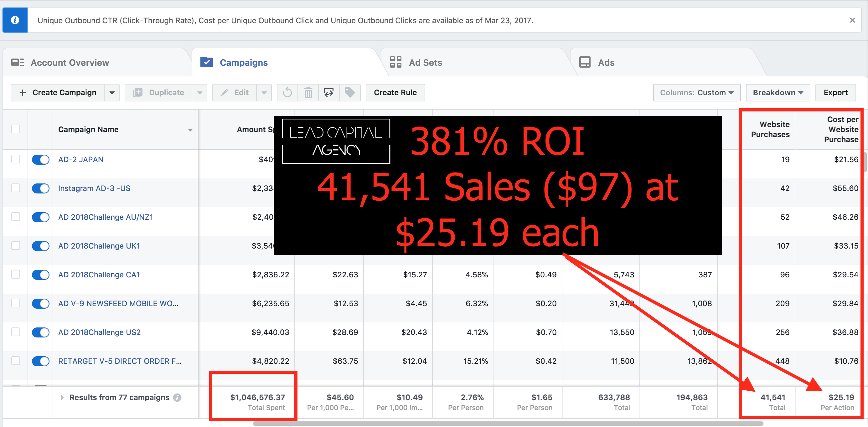Select the AD V-9 NEWSFEED MOBILE checkbox
The height and width of the screenshot is (427, 868).
(x=16, y=303)
